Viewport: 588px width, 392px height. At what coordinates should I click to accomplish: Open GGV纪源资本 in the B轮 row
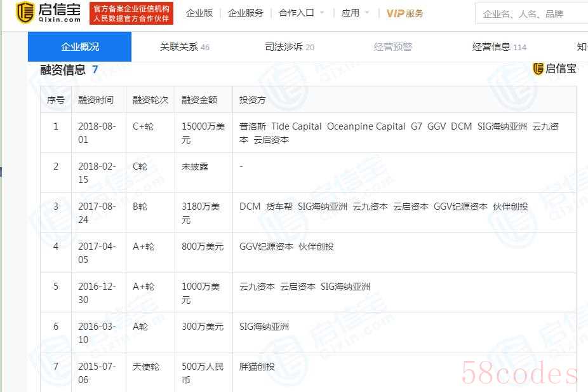point(460,206)
